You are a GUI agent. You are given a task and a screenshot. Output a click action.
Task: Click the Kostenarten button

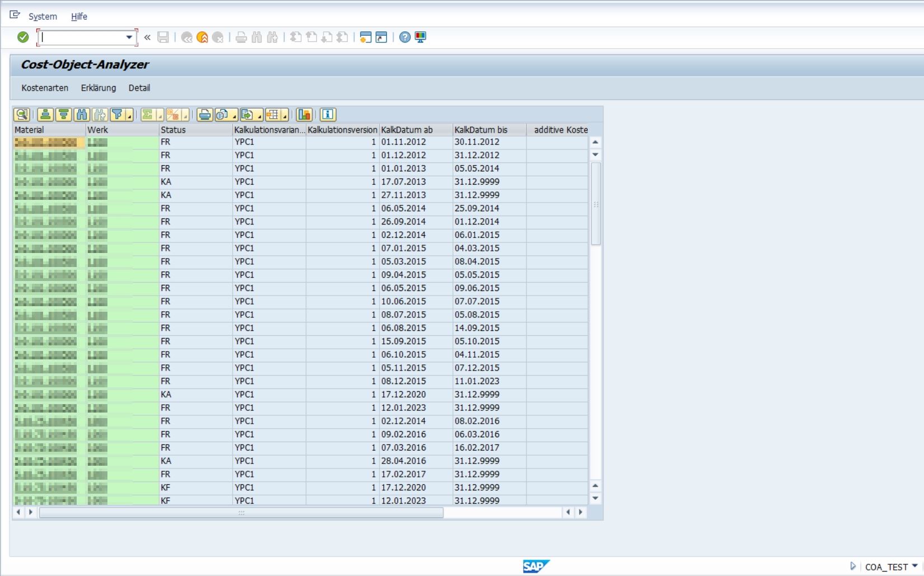click(x=45, y=88)
